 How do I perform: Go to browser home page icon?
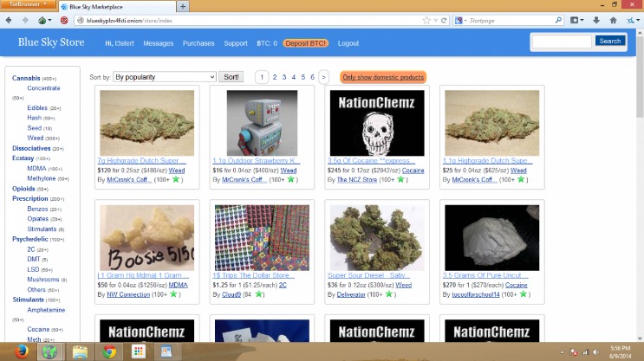coord(613,20)
